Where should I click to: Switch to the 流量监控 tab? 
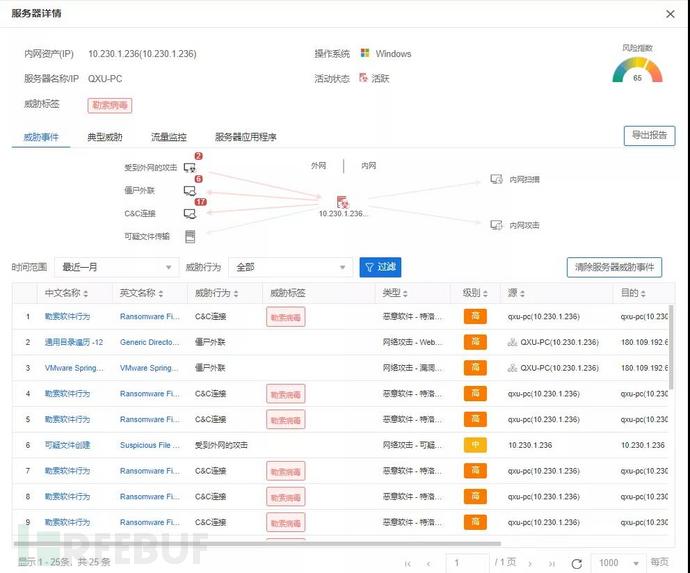(168, 137)
